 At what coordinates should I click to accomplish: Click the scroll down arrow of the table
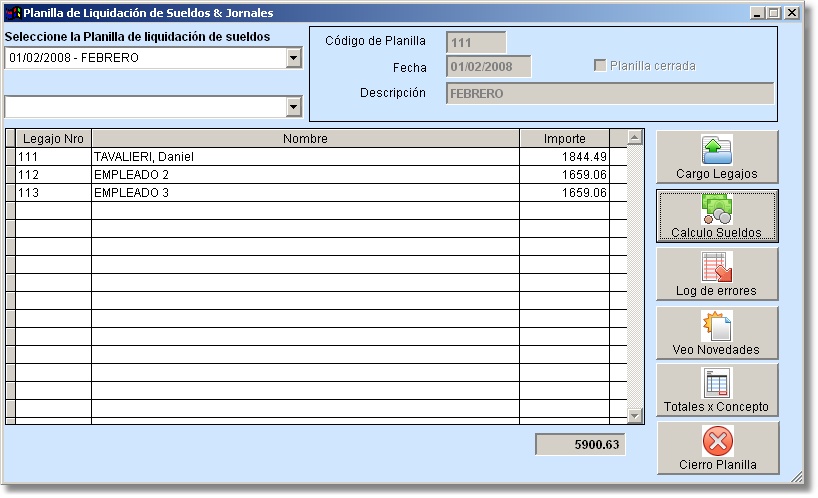point(634,415)
